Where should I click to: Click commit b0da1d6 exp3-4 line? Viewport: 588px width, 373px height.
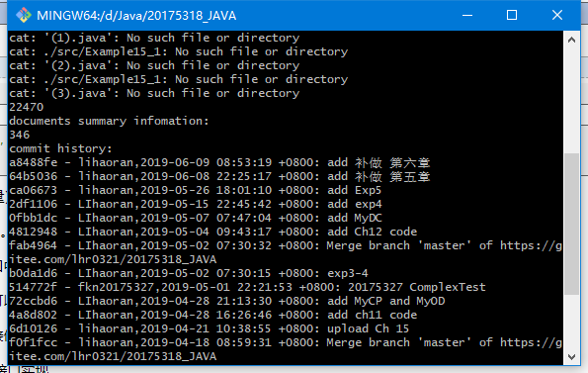click(x=189, y=273)
